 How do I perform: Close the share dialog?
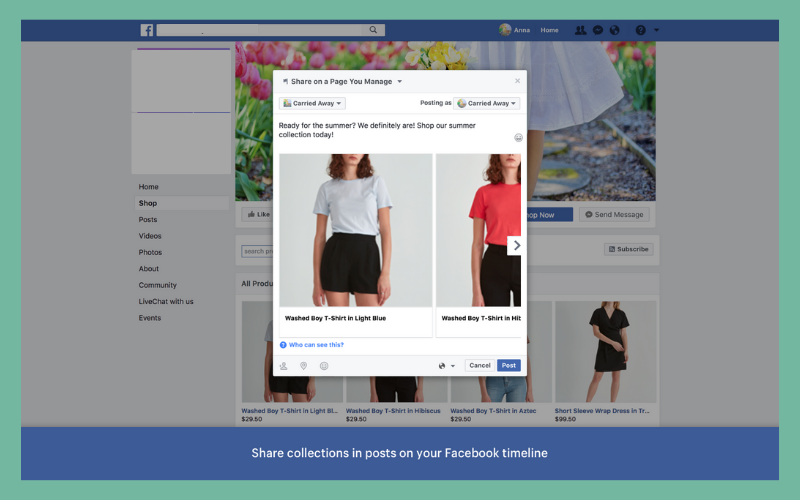(517, 81)
